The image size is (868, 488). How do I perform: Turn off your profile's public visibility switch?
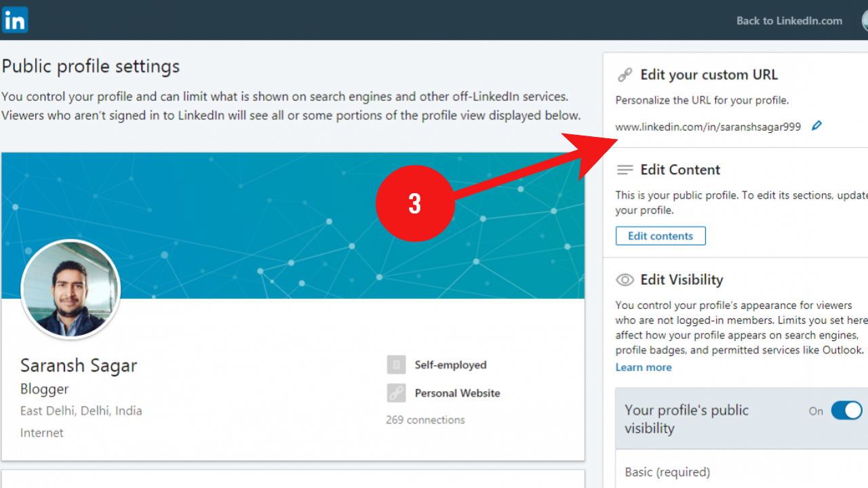pyautogui.click(x=846, y=410)
